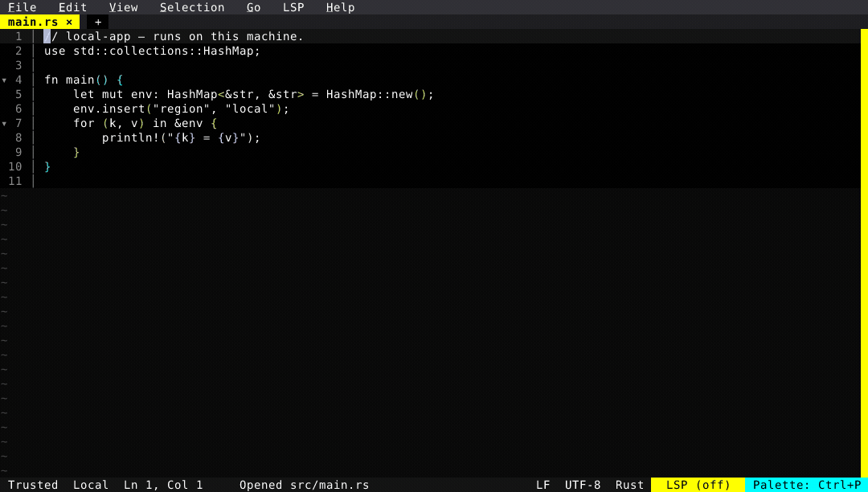Click the Local status indicator
The height and width of the screenshot is (492, 868).
tap(91, 485)
